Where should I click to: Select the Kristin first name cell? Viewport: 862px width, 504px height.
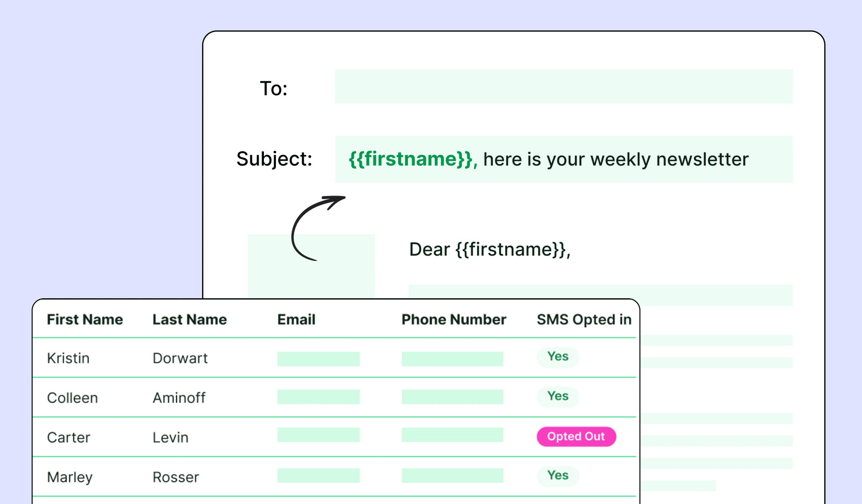68,358
